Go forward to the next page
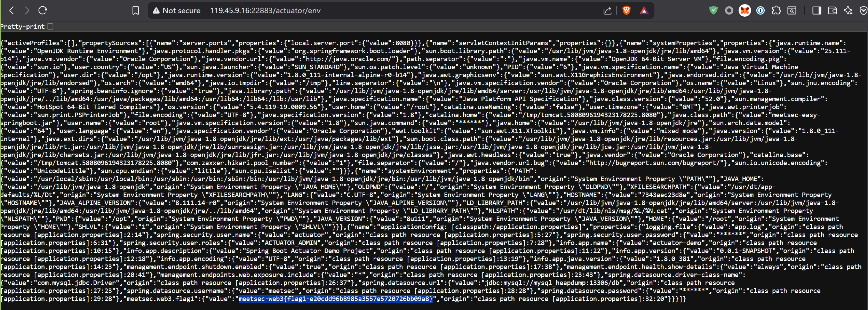Screen dimensions: 868x310 click(x=27, y=10)
